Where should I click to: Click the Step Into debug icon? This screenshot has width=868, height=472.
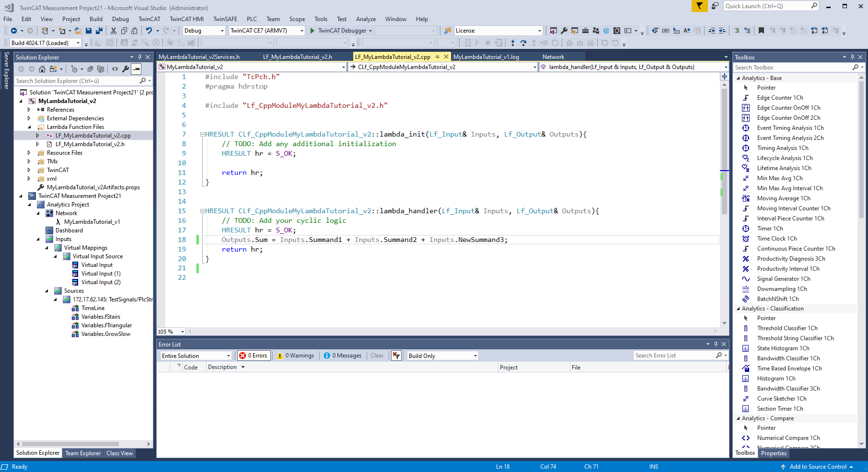[513, 43]
